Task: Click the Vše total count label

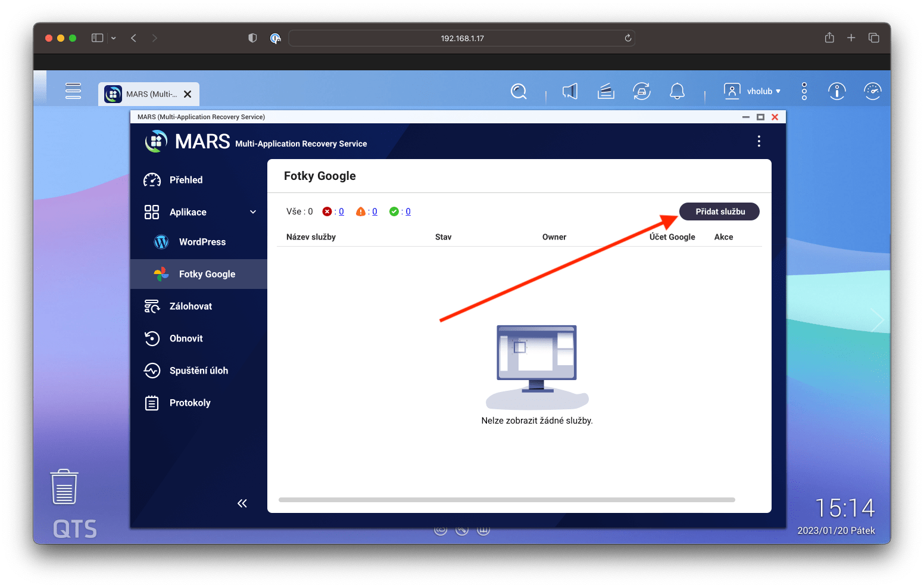Action: [299, 211]
